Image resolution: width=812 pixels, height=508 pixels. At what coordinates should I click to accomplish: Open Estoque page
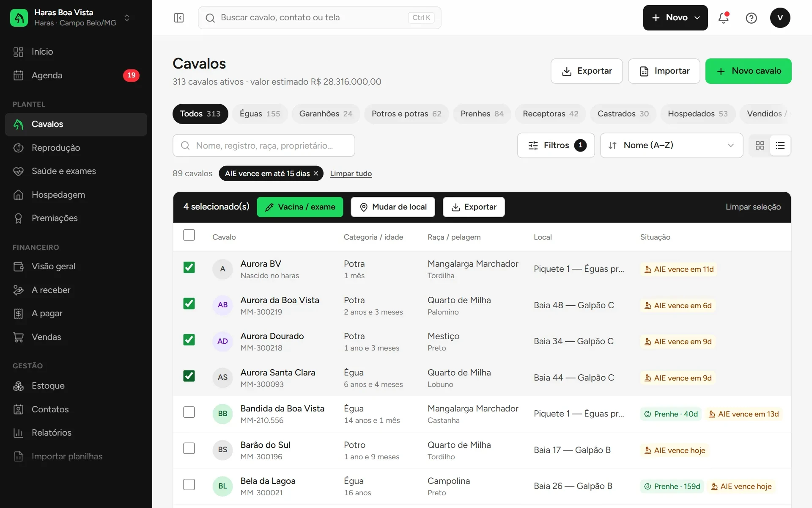[x=76, y=386]
